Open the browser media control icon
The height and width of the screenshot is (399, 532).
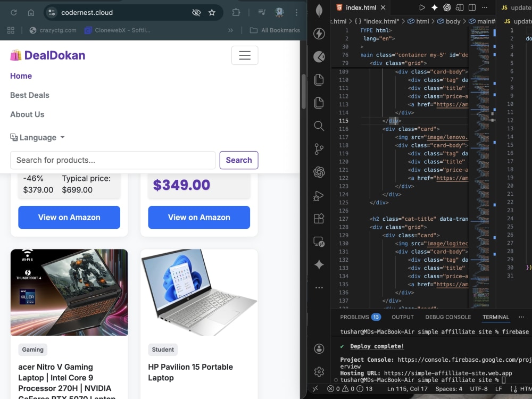[262, 13]
